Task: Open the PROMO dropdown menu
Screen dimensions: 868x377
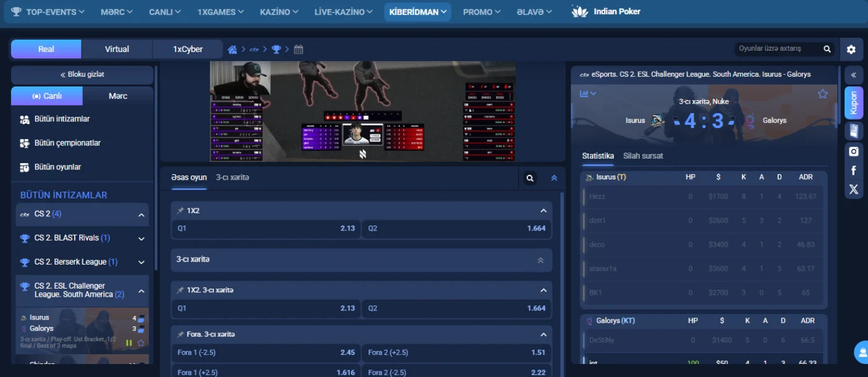Action: (x=483, y=12)
